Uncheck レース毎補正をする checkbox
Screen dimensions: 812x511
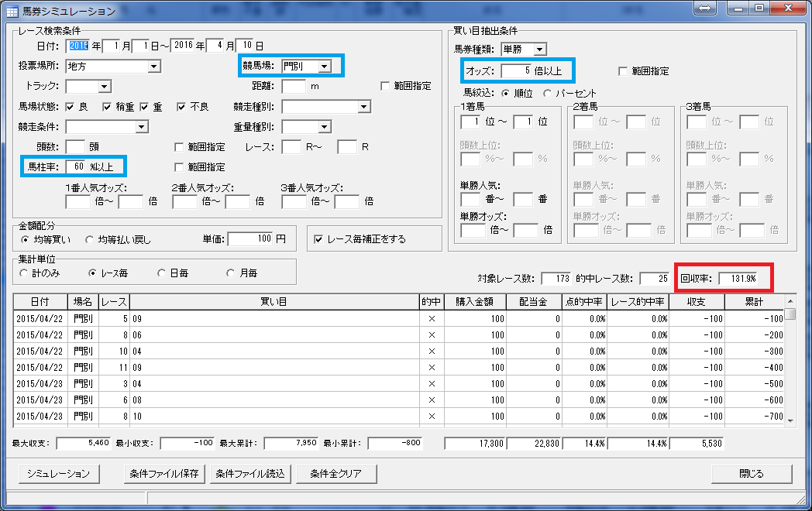point(318,239)
